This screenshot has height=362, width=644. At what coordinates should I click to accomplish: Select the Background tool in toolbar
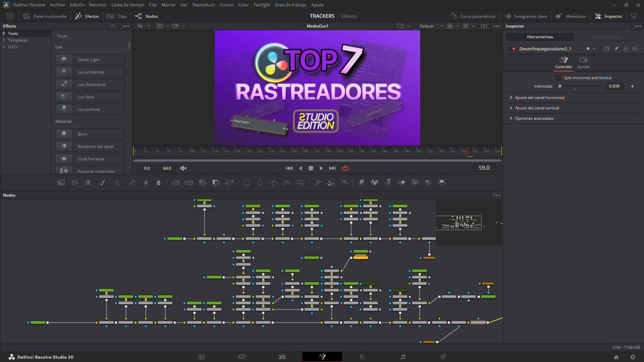point(61,183)
